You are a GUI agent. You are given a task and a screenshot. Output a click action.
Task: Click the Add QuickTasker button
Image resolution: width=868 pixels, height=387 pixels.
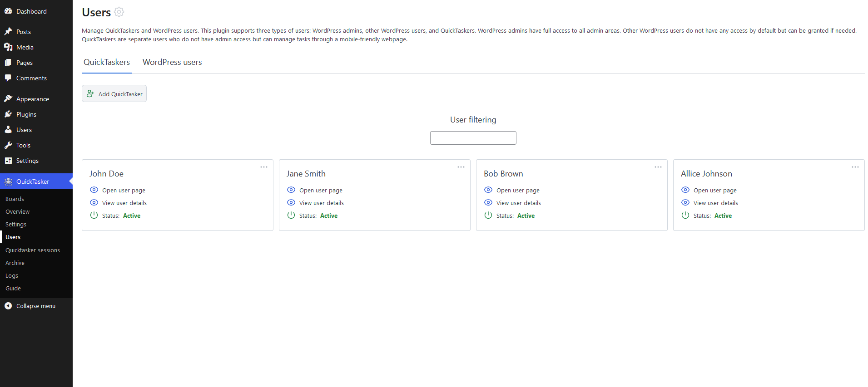coord(114,93)
